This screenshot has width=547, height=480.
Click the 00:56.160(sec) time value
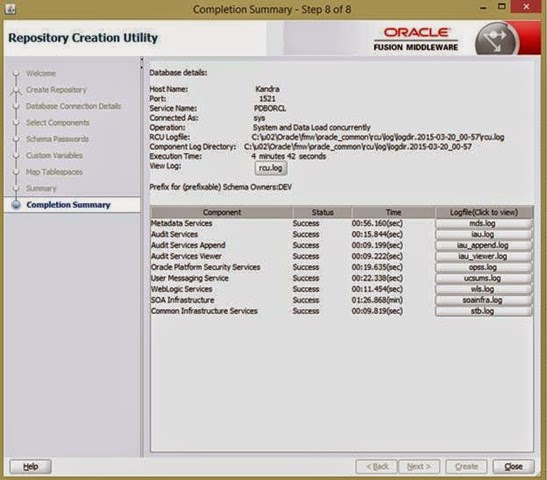(x=377, y=223)
